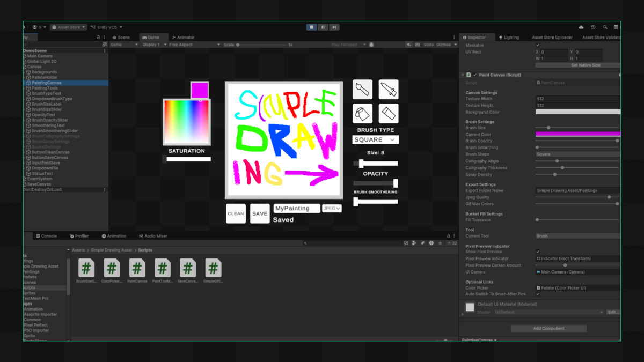The image size is (644, 362).
Task: Toggle the bug icon next to Play Focused
Action: 371,45
